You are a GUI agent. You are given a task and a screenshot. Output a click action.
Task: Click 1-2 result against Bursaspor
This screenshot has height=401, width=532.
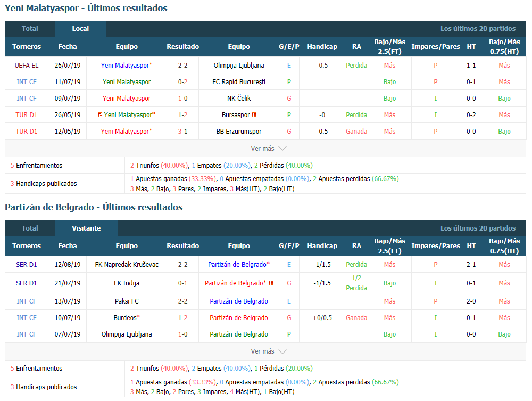[183, 115]
